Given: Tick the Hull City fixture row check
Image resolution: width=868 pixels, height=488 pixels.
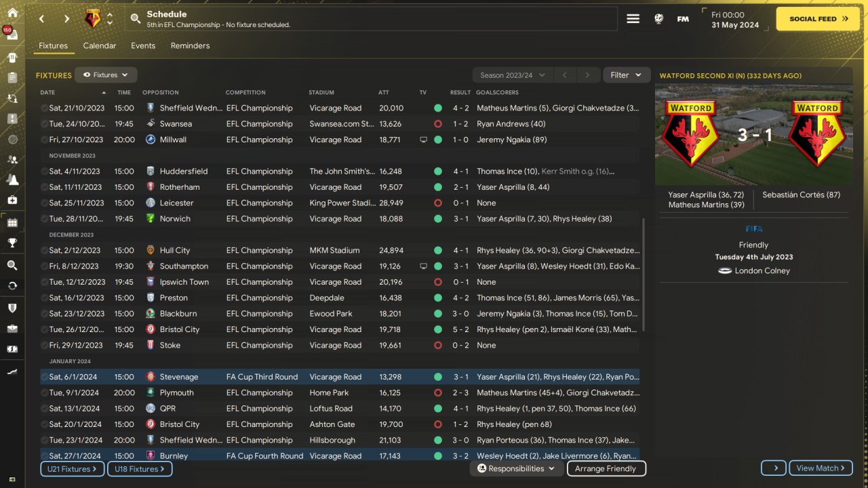Looking at the screenshot, I should click(x=44, y=250).
